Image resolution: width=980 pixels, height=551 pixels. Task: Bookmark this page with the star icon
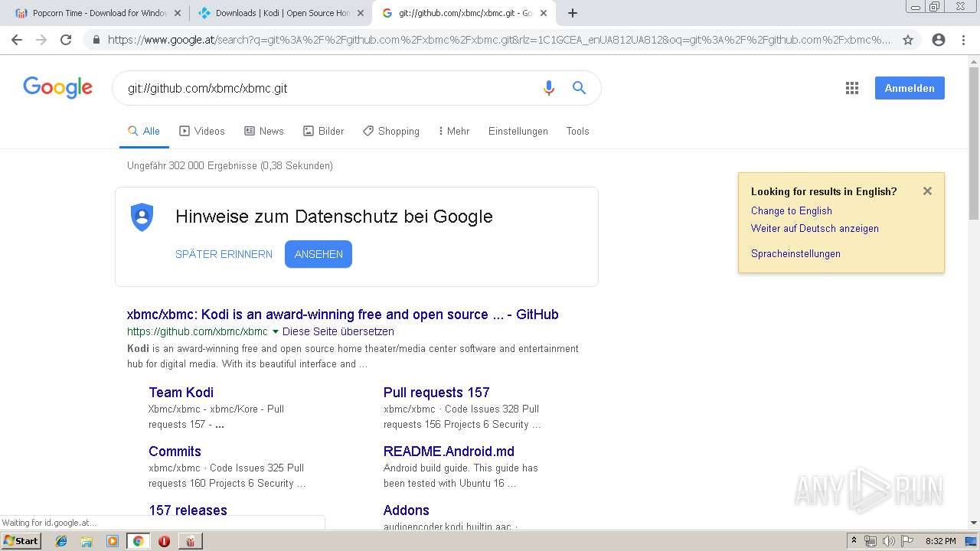pyautogui.click(x=908, y=40)
